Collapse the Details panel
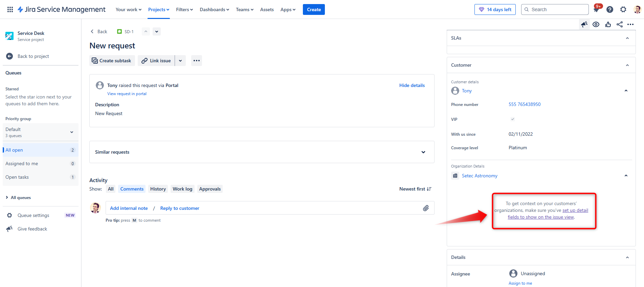 (x=627, y=257)
